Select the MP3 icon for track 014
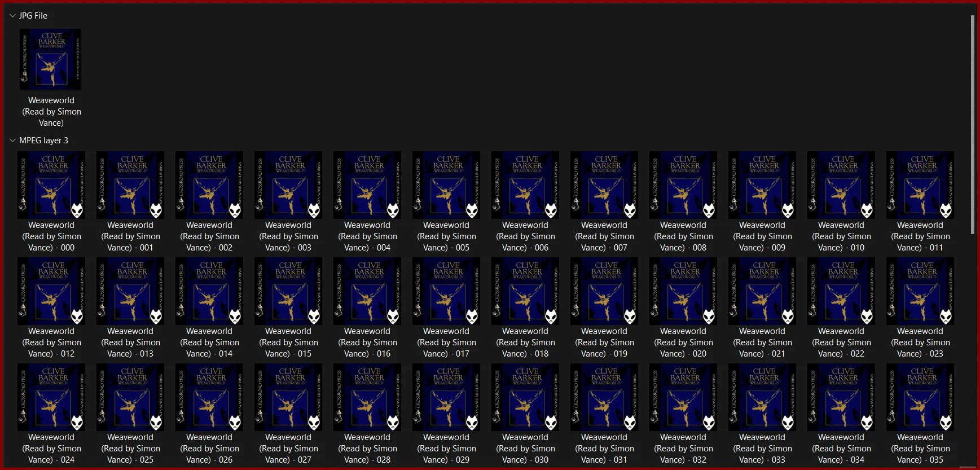 click(x=209, y=291)
